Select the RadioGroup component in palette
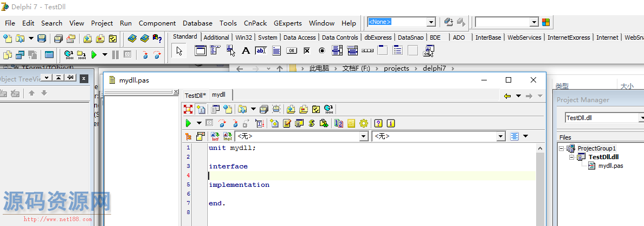 click(x=398, y=51)
